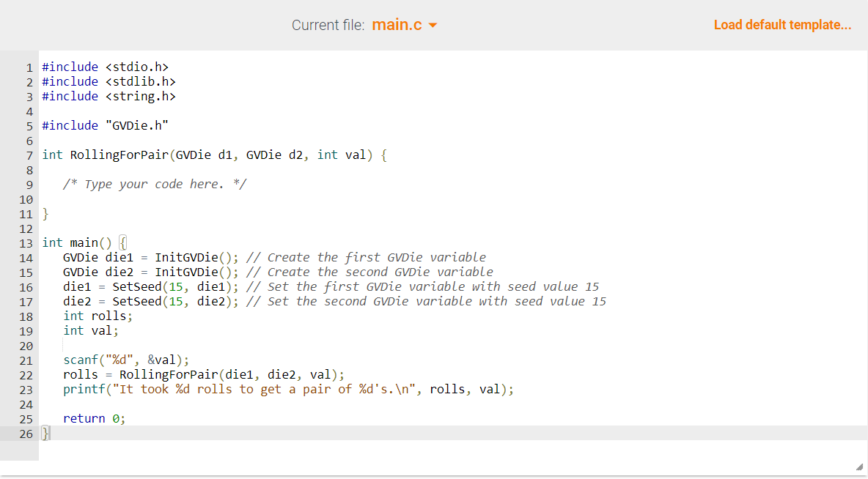Click the closing brace on line 26
This screenshot has width=868, height=479.
click(44, 433)
